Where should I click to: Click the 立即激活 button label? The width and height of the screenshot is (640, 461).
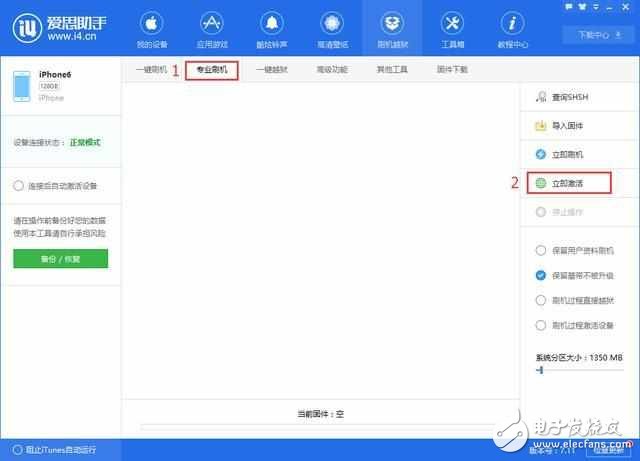(567, 183)
